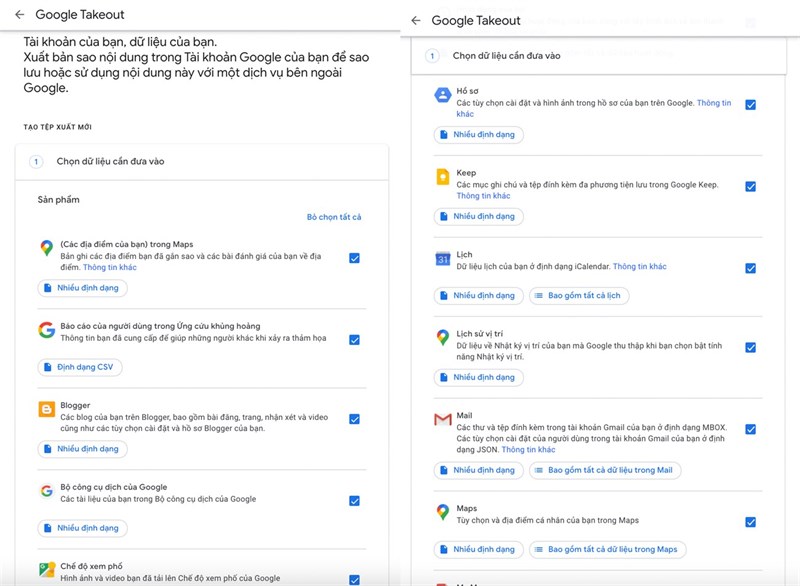800x586 pixels.
Task: Click Bỏ chọn tất cả link
Action: [334, 217]
